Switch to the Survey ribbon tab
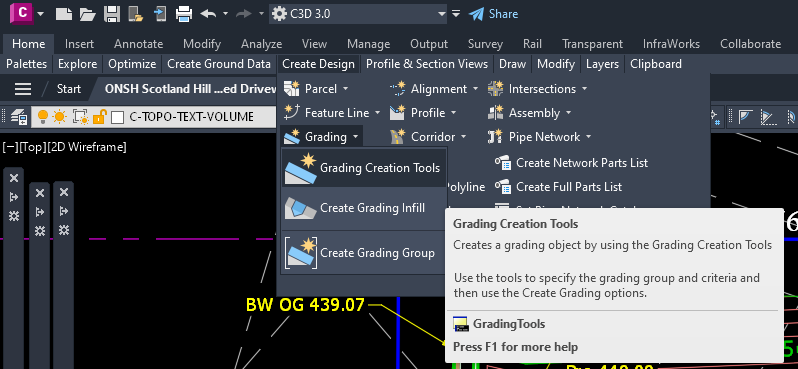The height and width of the screenshot is (369, 798). pos(485,44)
